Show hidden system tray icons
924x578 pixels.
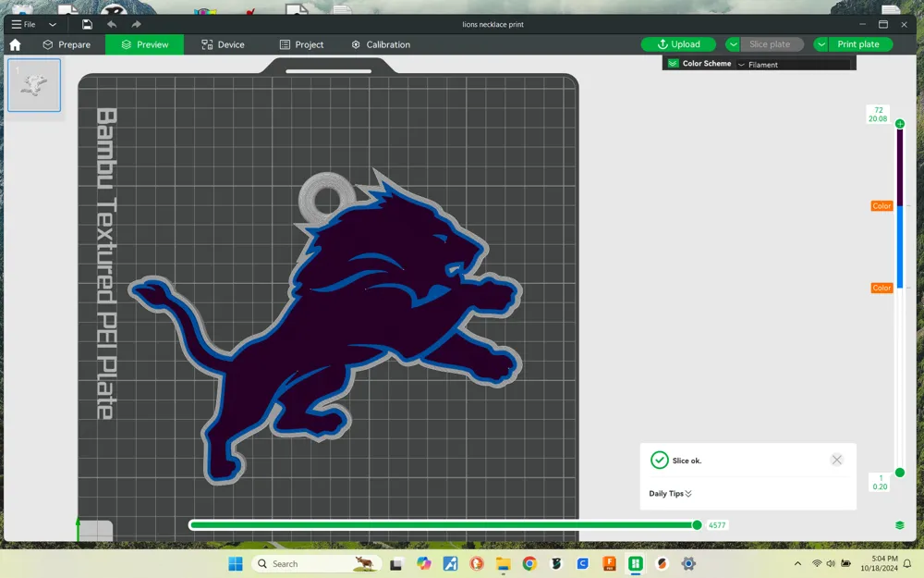[797, 564]
